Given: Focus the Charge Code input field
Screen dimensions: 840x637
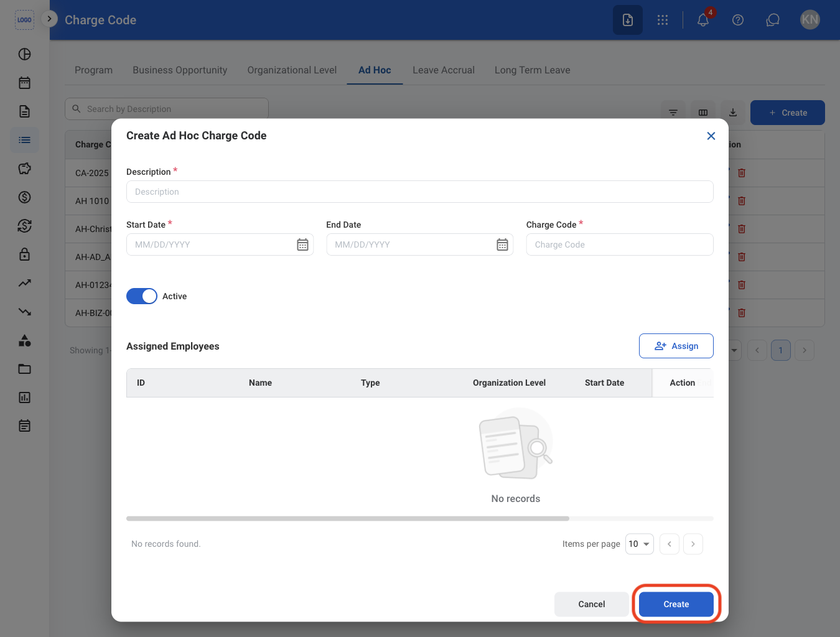Looking at the screenshot, I should coord(620,244).
